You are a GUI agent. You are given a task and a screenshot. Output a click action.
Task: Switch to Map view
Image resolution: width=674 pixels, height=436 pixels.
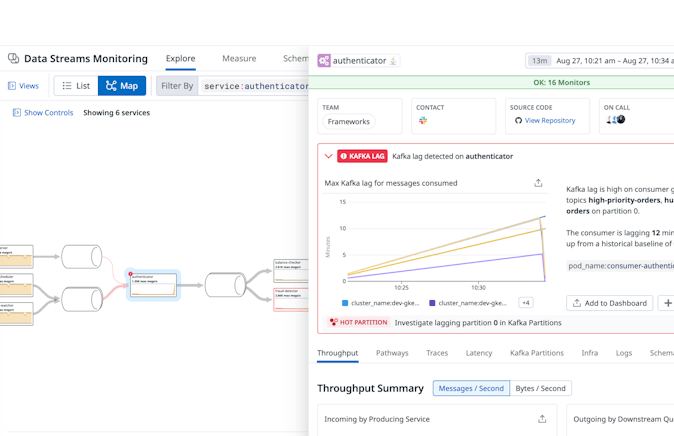(122, 86)
